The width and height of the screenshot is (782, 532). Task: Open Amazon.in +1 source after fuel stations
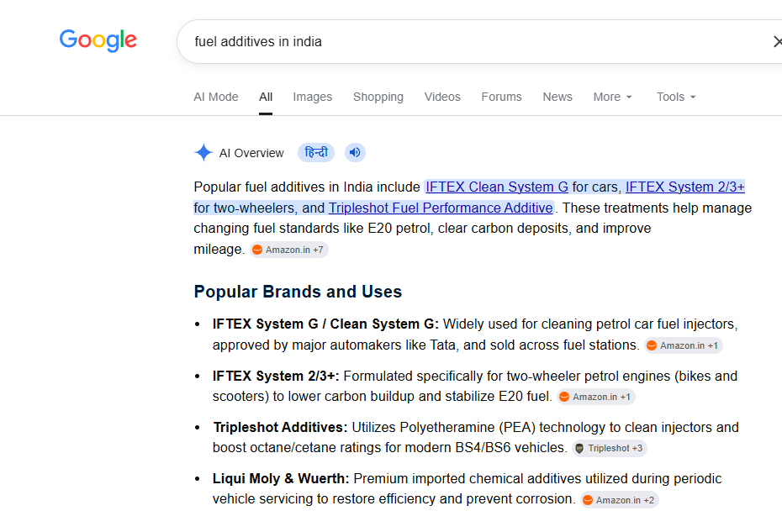coord(684,345)
